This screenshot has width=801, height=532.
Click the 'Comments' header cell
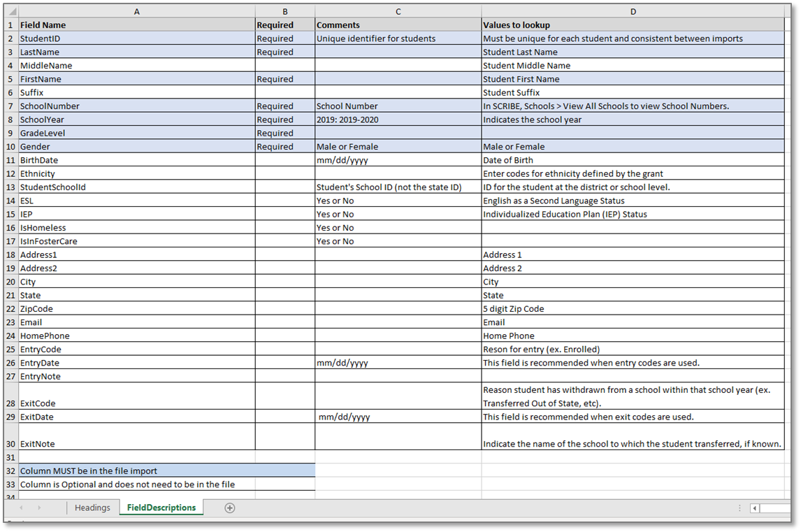click(398, 24)
